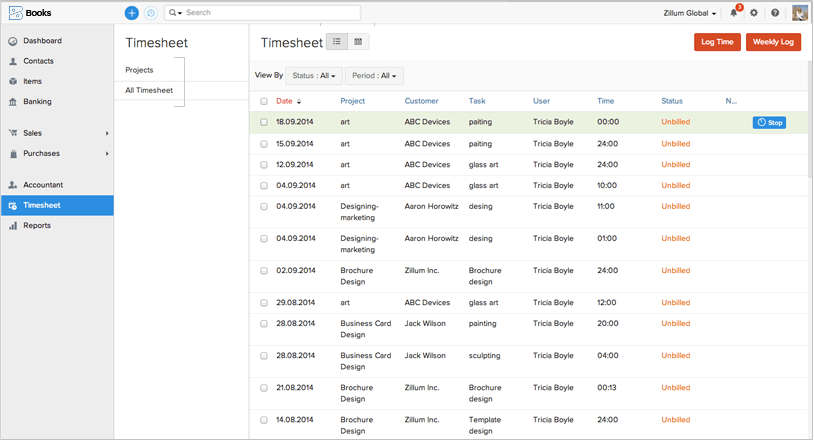Switch to timesheet list view icon
Viewport: 814px width, 441px height.
pyautogui.click(x=337, y=42)
